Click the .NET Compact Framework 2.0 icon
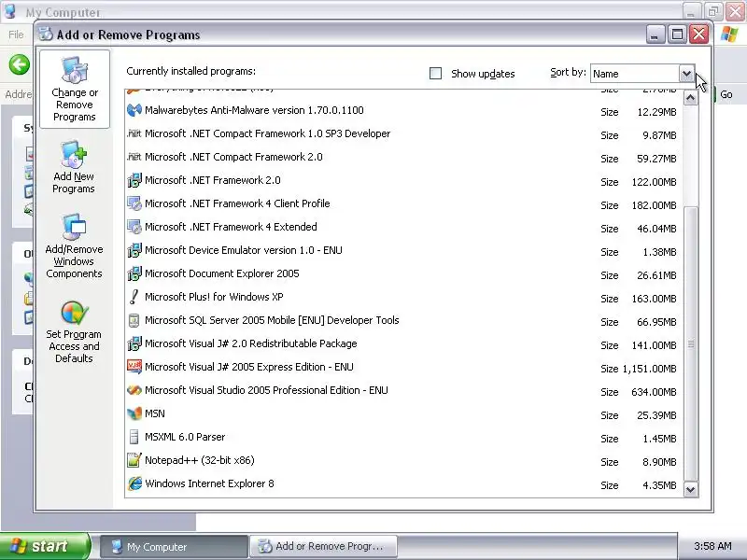The width and height of the screenshot is (747, 560). click(134, 157)
